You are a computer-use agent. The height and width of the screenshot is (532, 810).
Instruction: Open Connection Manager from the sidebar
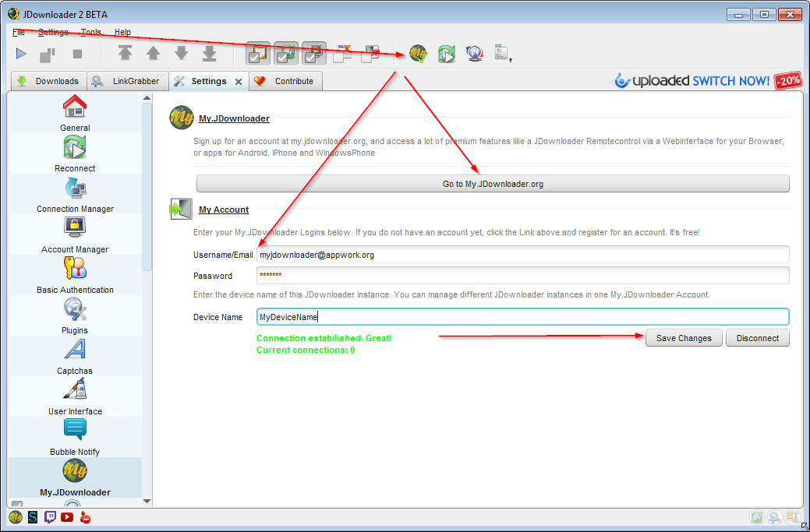pyautogui.click(x=74, y=194)
